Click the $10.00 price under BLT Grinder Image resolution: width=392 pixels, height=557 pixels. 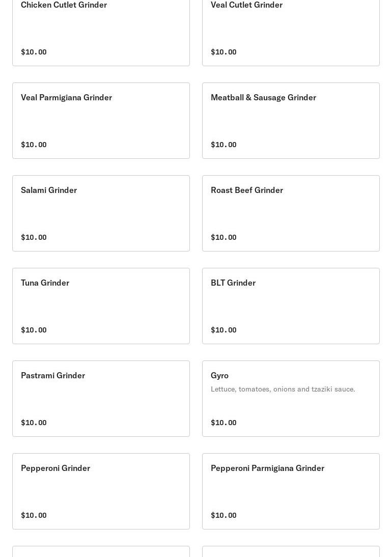(x=223, y=330)
